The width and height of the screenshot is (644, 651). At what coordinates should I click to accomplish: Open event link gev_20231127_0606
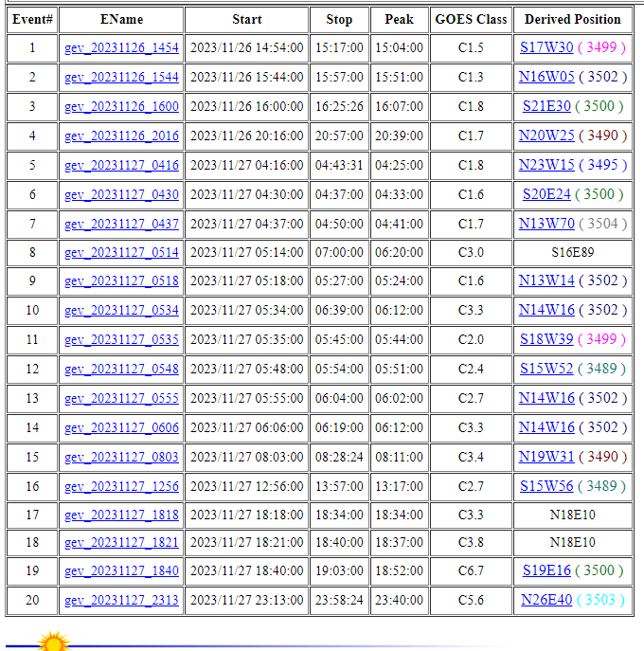(121, 428)
